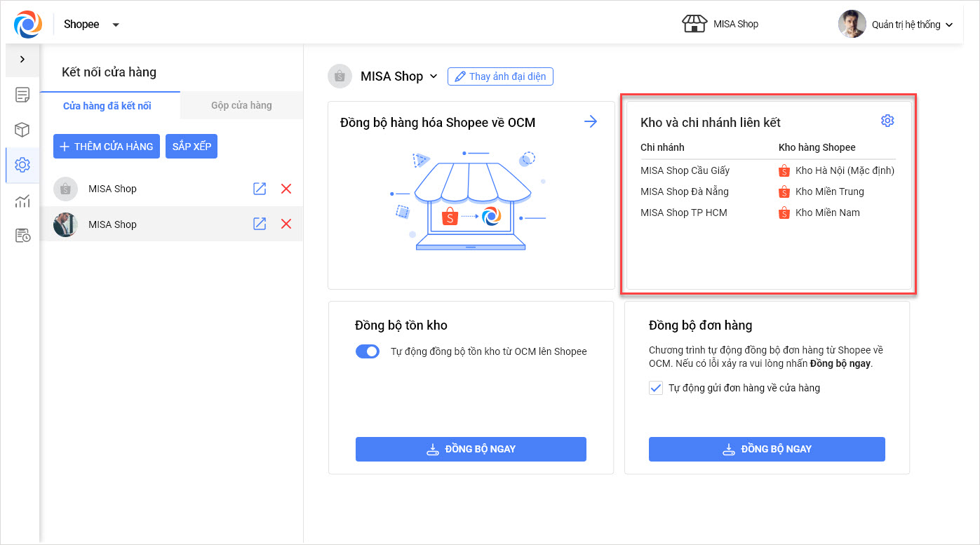Viewport: 980px width, 545px height.
Task: Click the sync history icon in sidebar
Action: (x=22, y=236)
